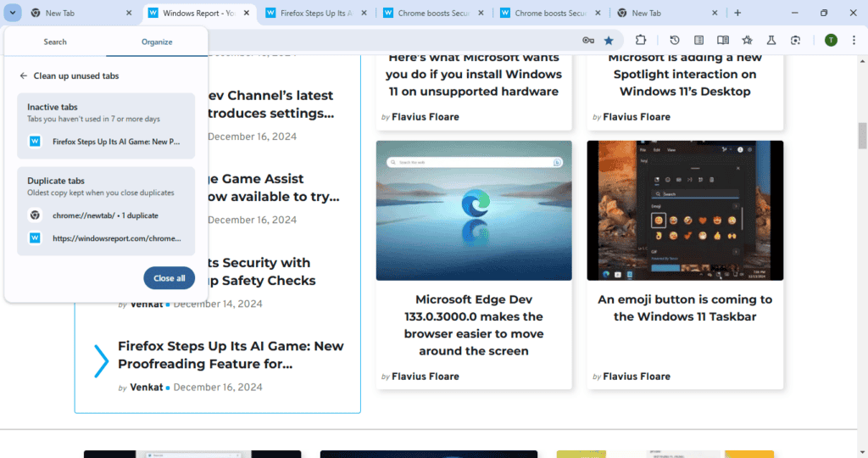Open the bookmarks star-list icon
This screenshot has height=458, width=868.
748,40
